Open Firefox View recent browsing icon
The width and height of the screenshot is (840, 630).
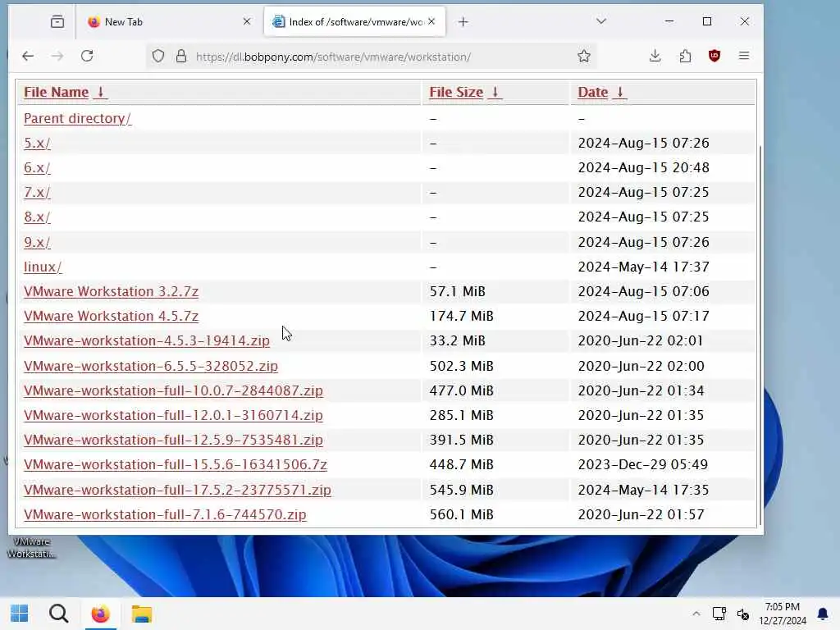(57, 21)
